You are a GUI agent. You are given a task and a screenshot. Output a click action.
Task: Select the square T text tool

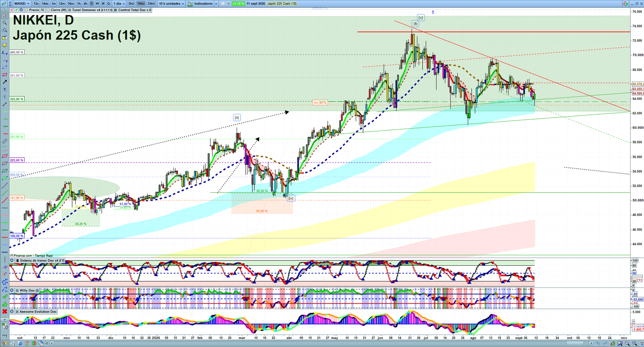[x=4, y=89]
